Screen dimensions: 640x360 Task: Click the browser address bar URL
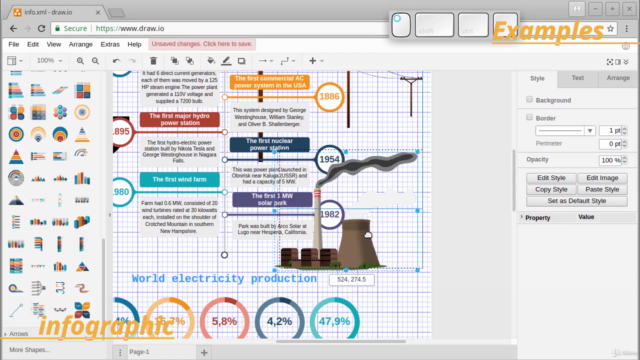[x=130, y=29]
